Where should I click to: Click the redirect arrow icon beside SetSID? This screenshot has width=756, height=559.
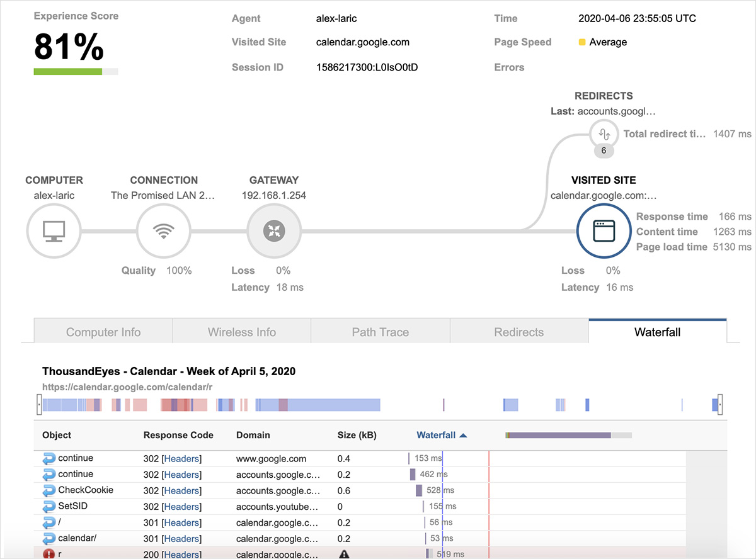pyautogui.click(x=49, y=507)
